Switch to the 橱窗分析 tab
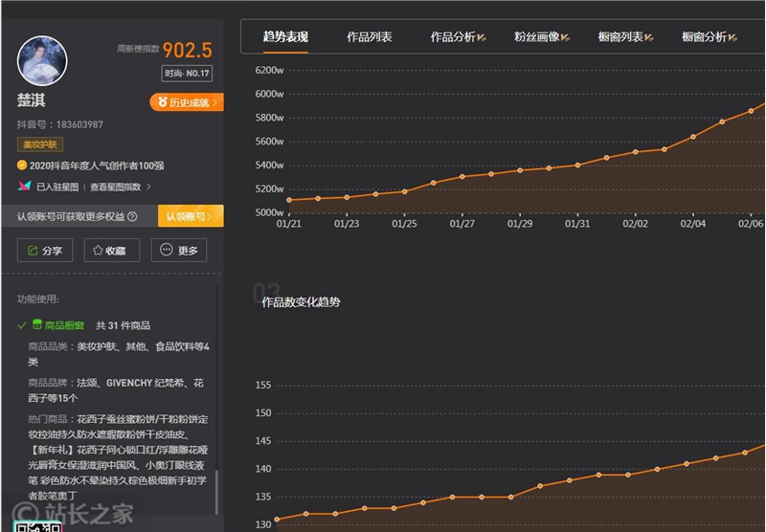Viewport: 766px width, 532px height. (x=710, y=37)
